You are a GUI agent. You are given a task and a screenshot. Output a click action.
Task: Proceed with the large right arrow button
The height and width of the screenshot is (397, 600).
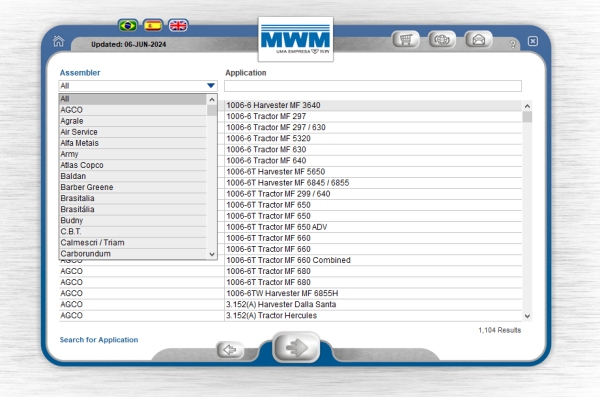(x=296, y=348)
